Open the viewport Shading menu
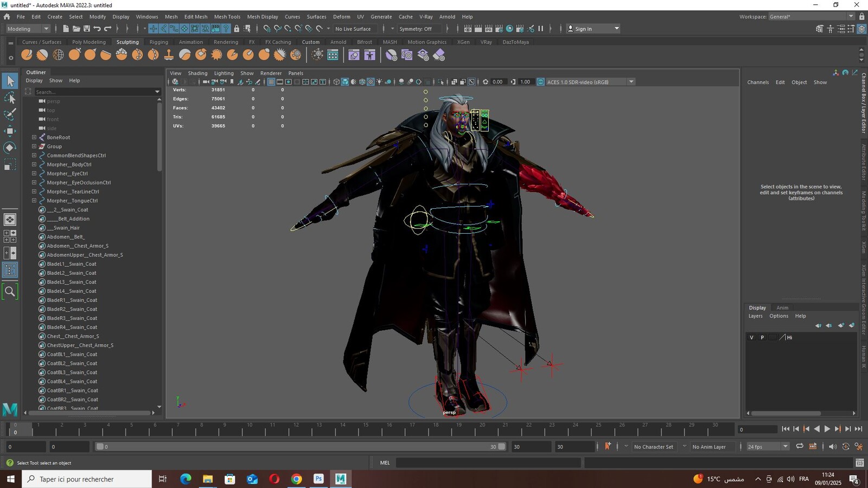 tap(197, 73)
